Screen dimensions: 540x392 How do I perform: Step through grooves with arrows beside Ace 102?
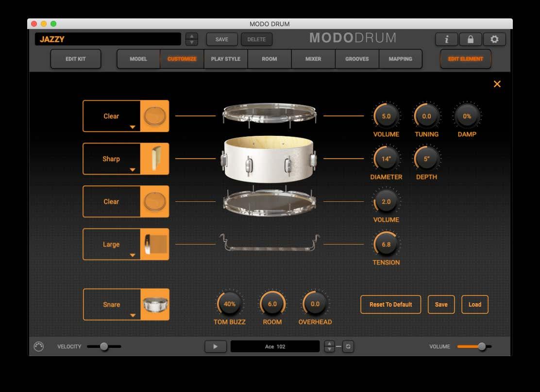coord(330,346)
